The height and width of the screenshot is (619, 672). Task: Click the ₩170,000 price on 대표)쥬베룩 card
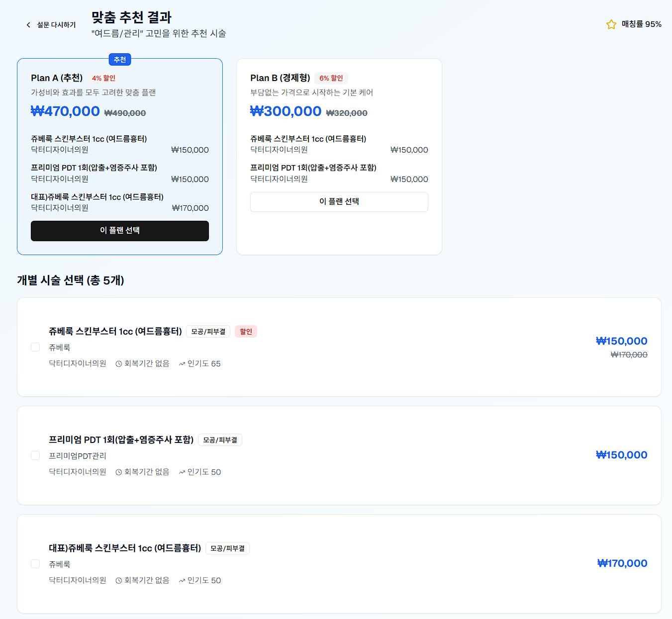622,563
